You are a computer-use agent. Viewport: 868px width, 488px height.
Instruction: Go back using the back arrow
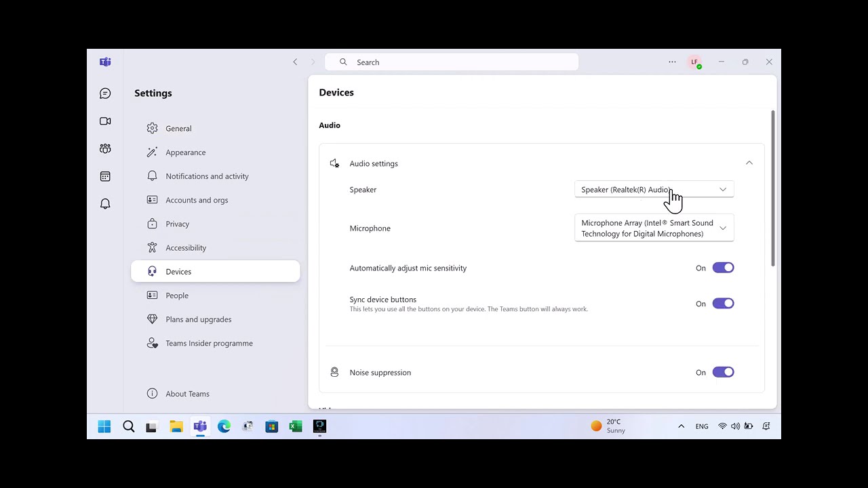click(295, 62)
